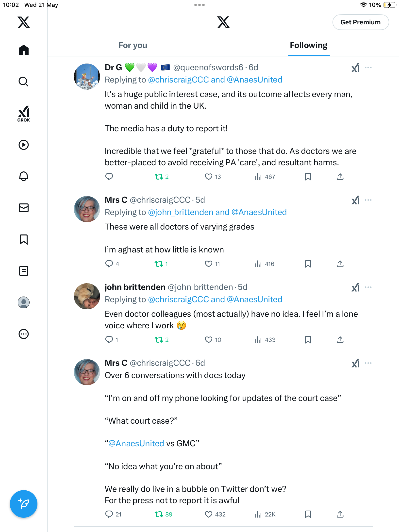Open Notifications bell in sidebar
The height and width of the screenshot is (532, 399).
coord(24,176)
